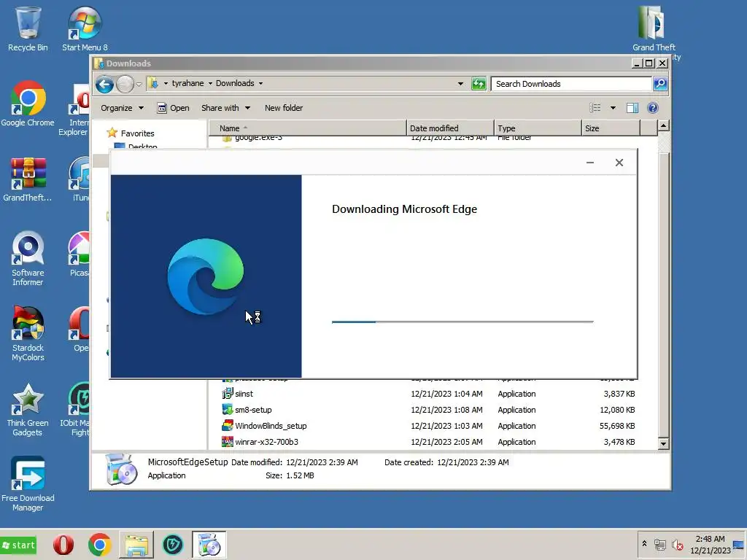Click the Opera icon in taskbar
Image resolution: width=747 pixels, height=560 pixels.
(63, 545)
